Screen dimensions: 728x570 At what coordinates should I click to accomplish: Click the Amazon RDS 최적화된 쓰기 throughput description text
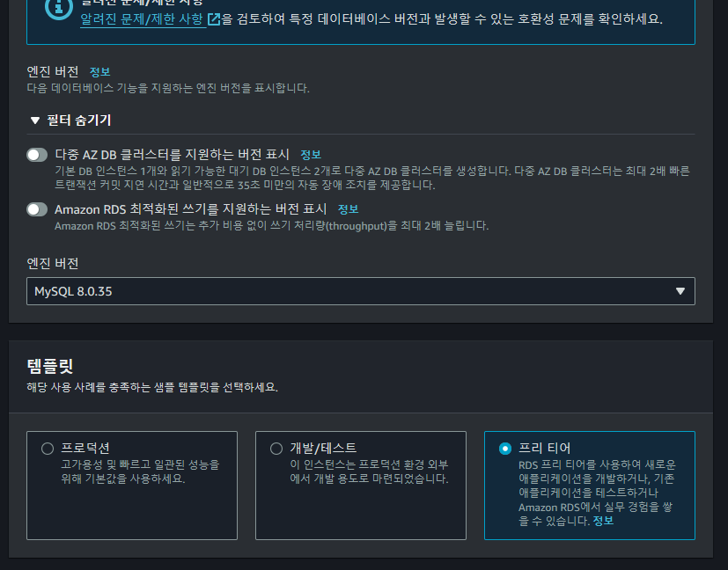pyautogui.click(x=272, y=226)
